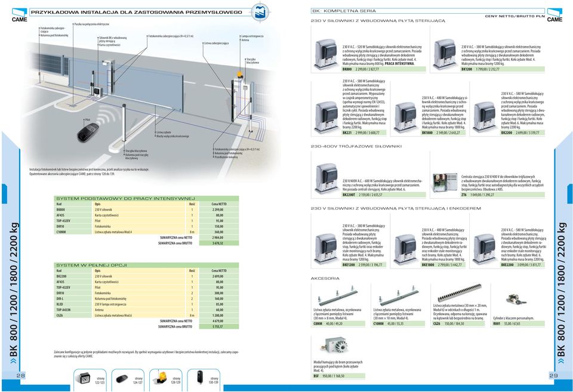Click the BK1800 gate motor image

(x=405, y=116)
